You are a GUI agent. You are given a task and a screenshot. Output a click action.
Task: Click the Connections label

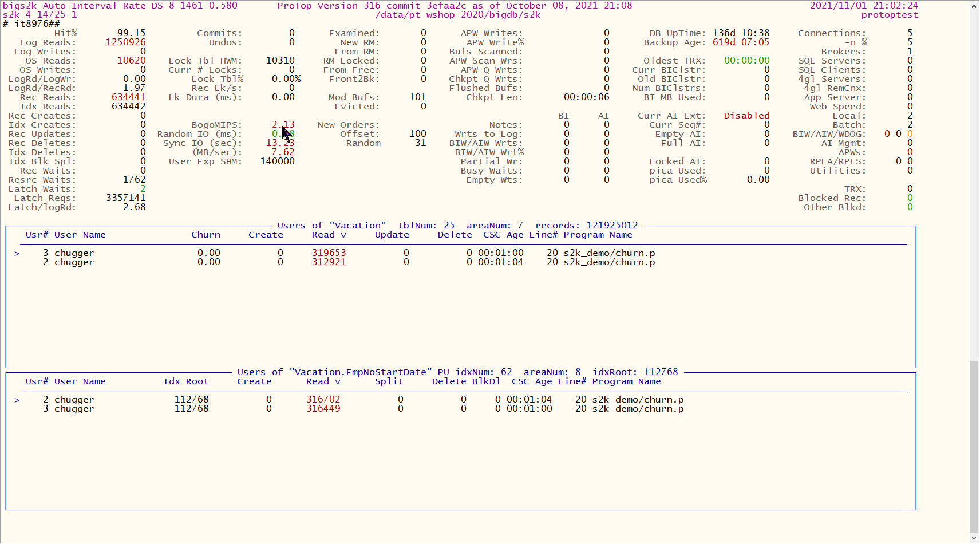832,33
